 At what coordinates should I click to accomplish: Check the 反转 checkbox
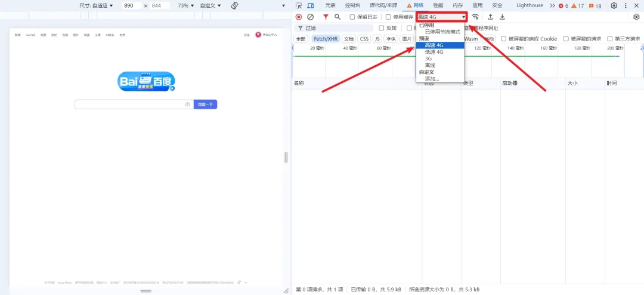[381, 28]
